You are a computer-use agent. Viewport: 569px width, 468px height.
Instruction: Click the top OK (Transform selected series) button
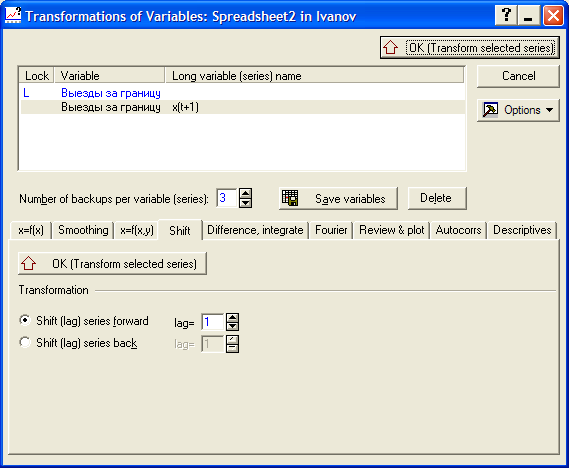coord(470,48)
